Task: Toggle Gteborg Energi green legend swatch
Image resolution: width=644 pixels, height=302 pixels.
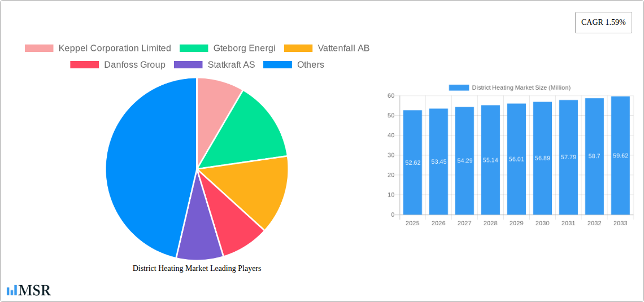Action: pos(194,48)
